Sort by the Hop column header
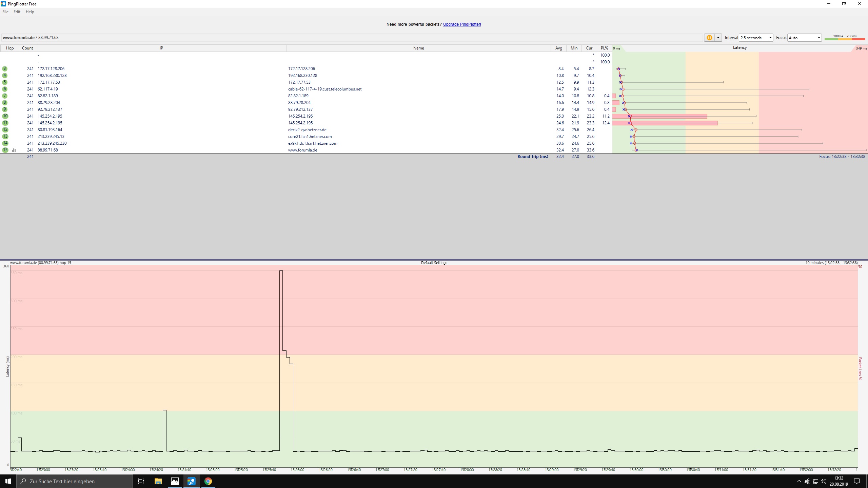Image resolution: width=868 pixels, height=488 pixels. 10,48
